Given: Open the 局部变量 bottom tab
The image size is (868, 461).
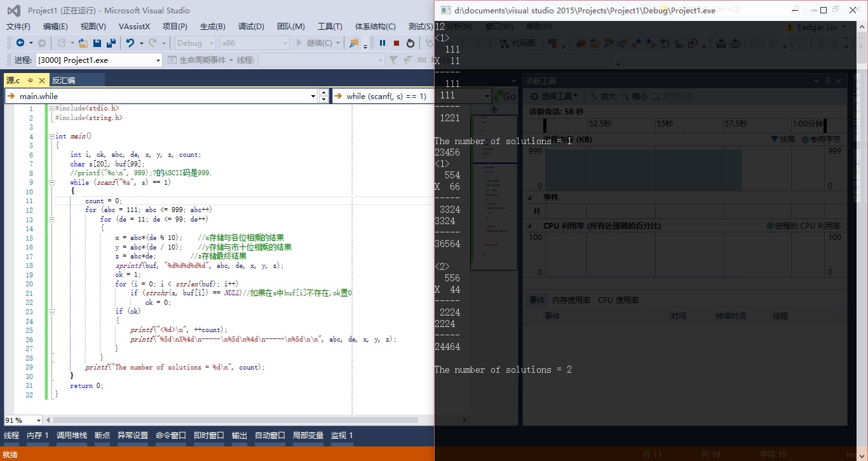Looking at the screenshot, I should coord(308,436).
